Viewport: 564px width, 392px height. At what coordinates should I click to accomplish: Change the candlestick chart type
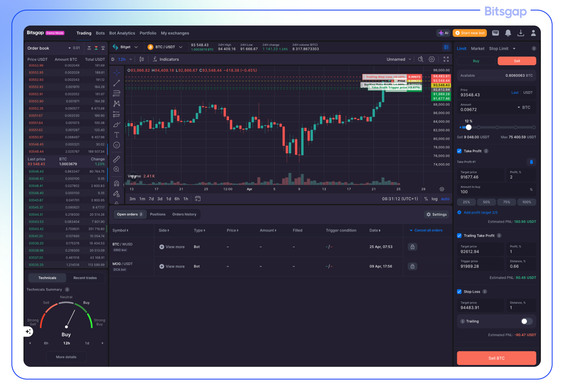142,59
